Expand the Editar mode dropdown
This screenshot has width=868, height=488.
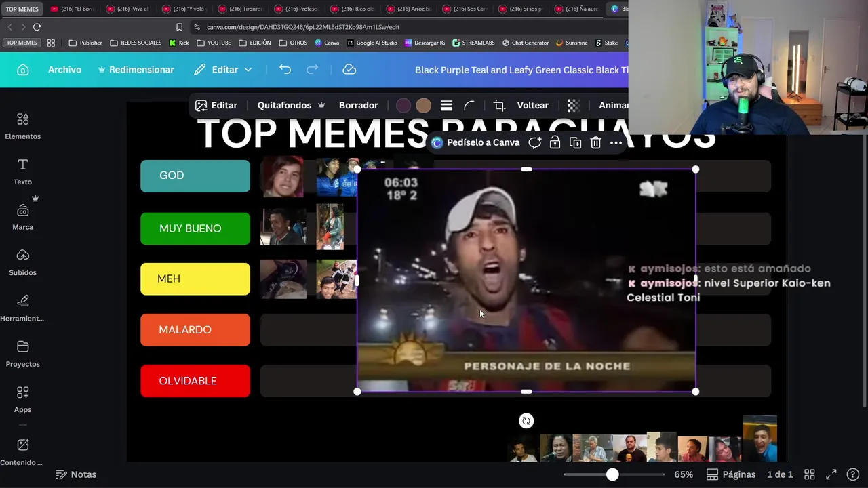point(222,70)
